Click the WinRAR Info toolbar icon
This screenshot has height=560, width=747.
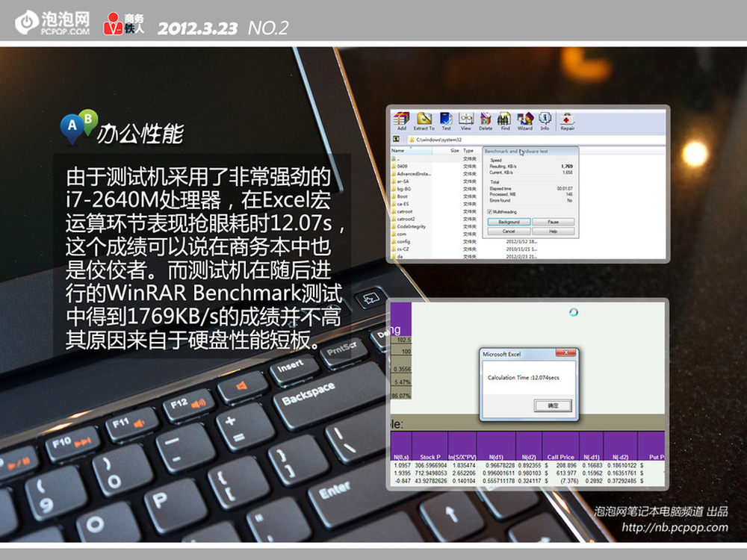[x=545, y=121]
